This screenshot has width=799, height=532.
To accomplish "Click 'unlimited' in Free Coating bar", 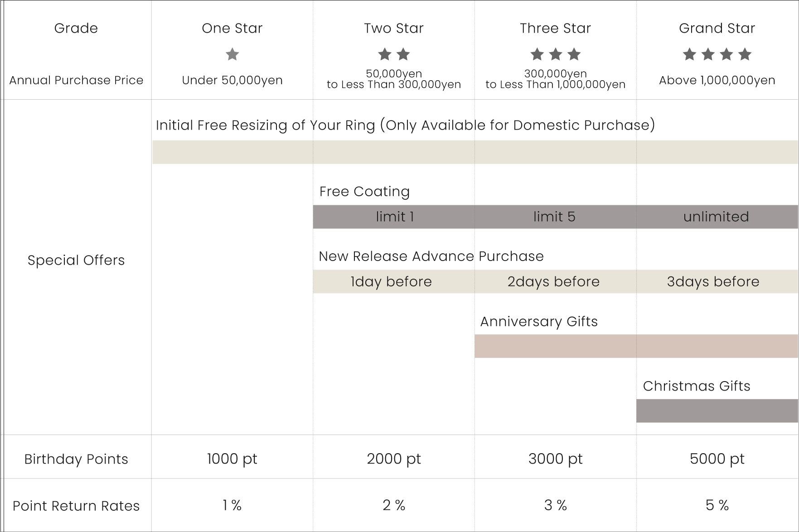I will [717, 217].
